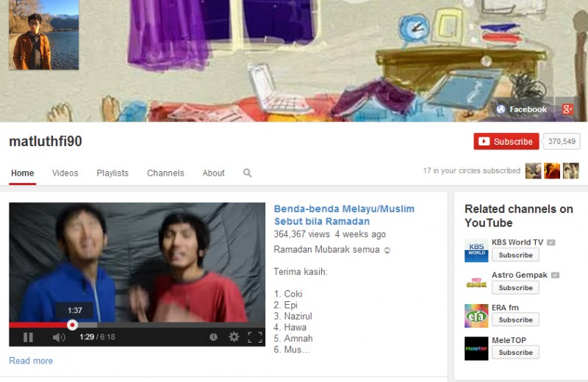Mute the video volume speaker icon
Image resolution: width=588 pixels, height=382 pixels.
click(x=58, y=337)
